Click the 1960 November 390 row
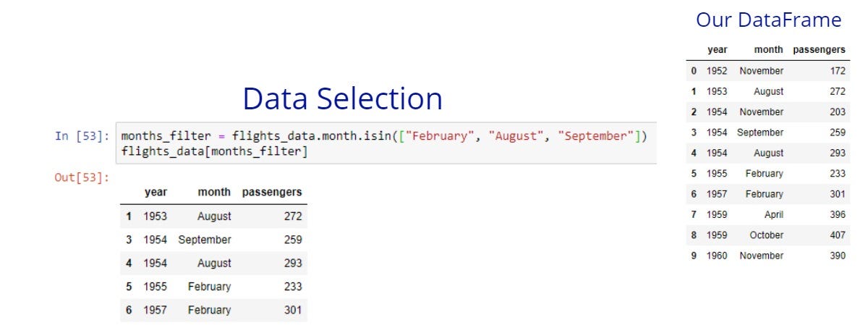Screen dimensions: 868x328 pyautogui.click(x=768, y=256)
